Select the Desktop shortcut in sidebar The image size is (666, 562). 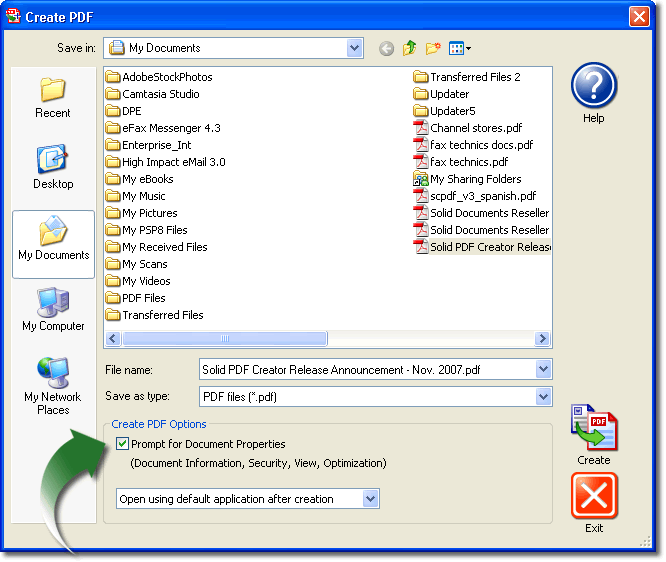click(x=53, y=167)
